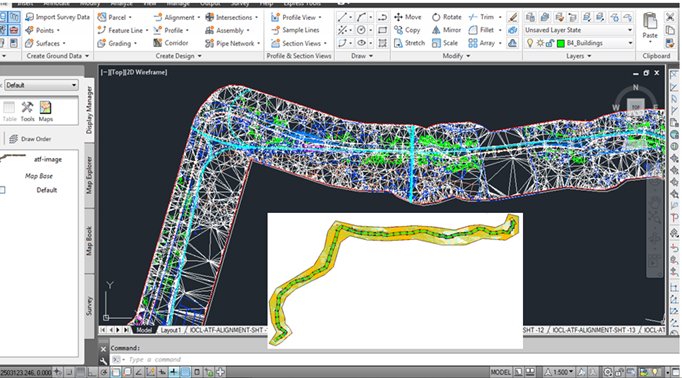The height and width of the screenshot is (378, 682).
Task: Click the green B4_Buildings layer color swatch
Action: (561, 43)
